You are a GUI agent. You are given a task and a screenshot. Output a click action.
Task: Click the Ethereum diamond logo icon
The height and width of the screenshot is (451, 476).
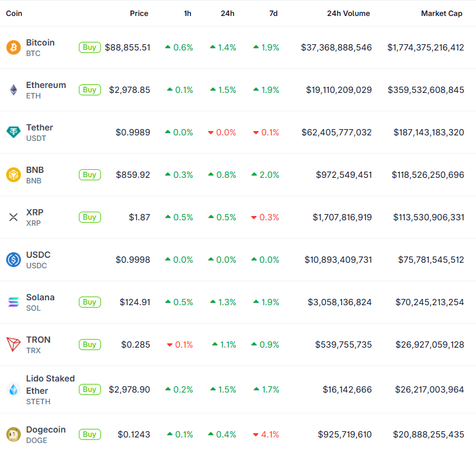point(13,90)
